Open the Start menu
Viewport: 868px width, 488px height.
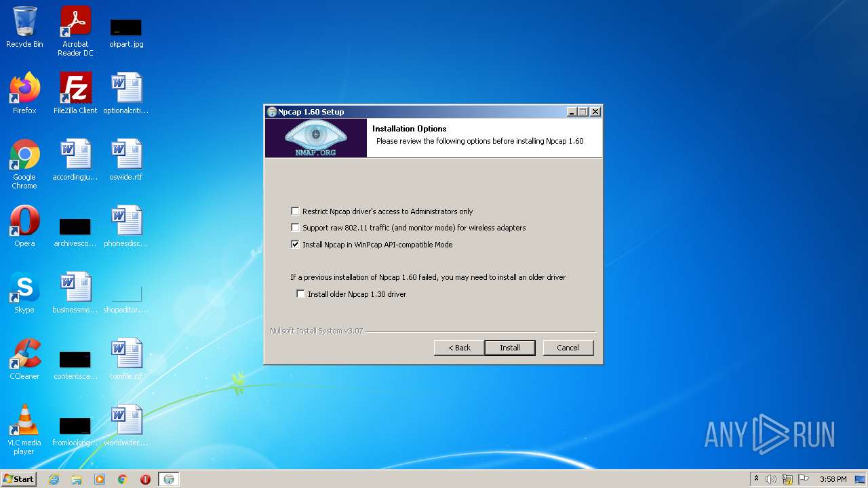coord(18,479)
